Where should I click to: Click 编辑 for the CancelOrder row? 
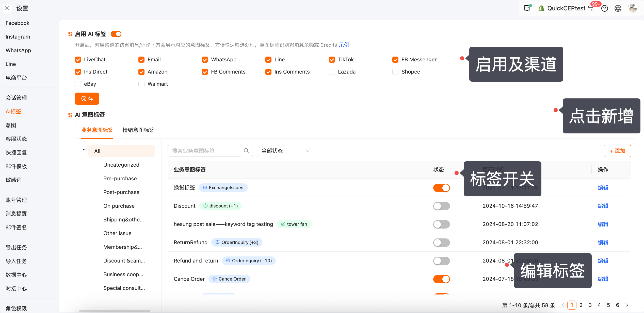(x=603, y=279)
